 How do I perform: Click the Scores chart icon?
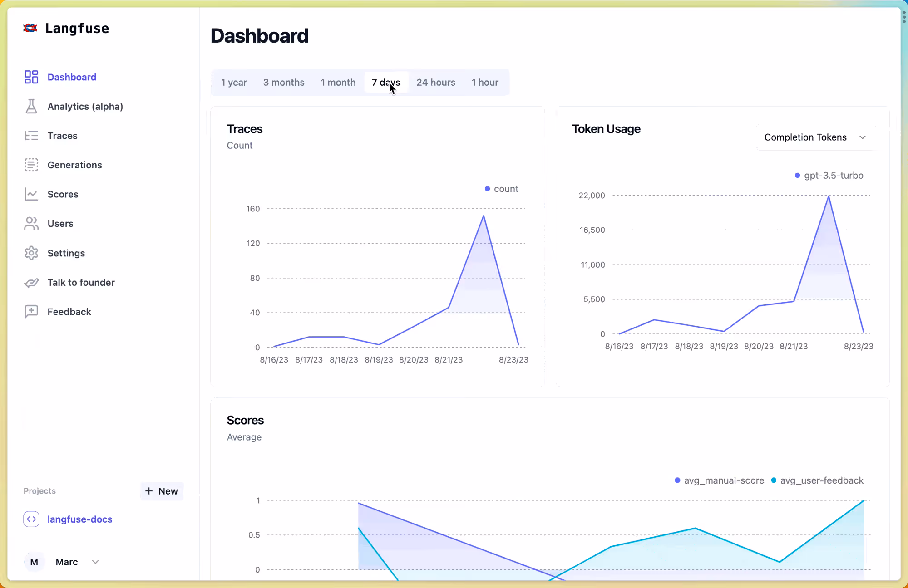point(31,194)
